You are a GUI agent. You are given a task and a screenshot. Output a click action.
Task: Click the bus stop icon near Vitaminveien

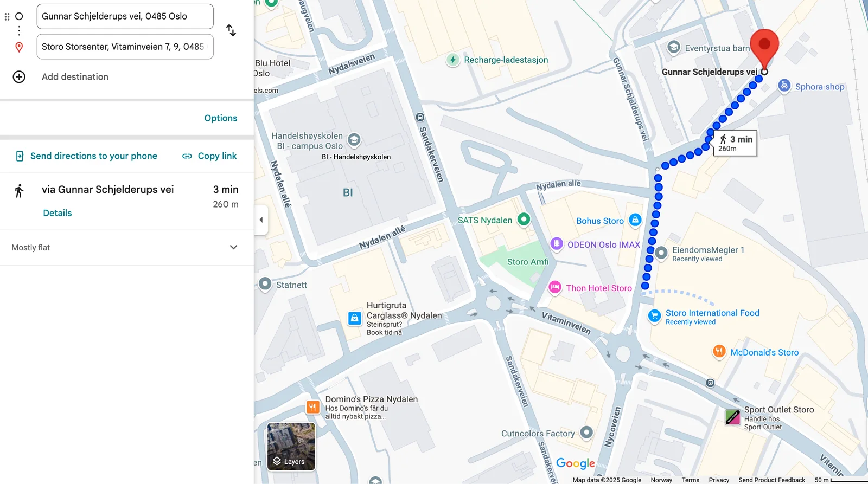tap(710, 383)
